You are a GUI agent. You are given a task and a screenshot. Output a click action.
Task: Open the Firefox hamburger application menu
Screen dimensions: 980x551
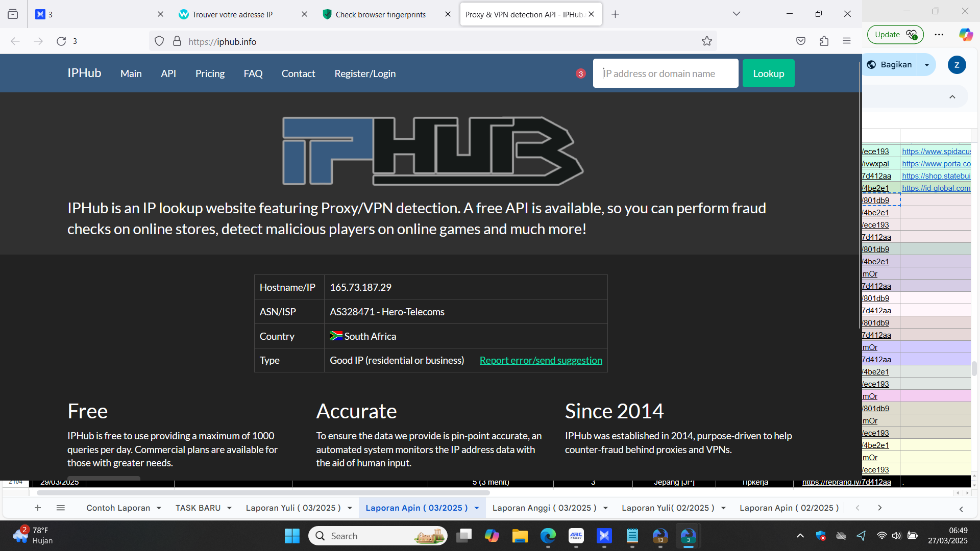click(847, 41)
